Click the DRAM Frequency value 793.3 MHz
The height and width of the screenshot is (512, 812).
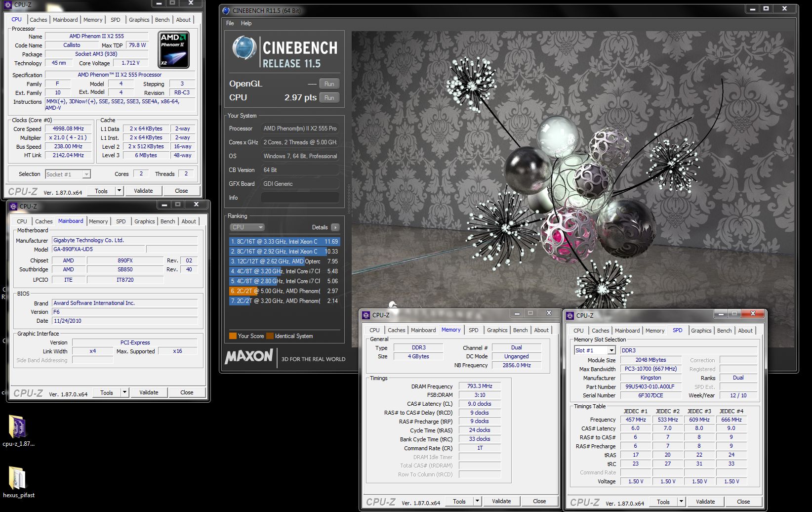[480, 386]
